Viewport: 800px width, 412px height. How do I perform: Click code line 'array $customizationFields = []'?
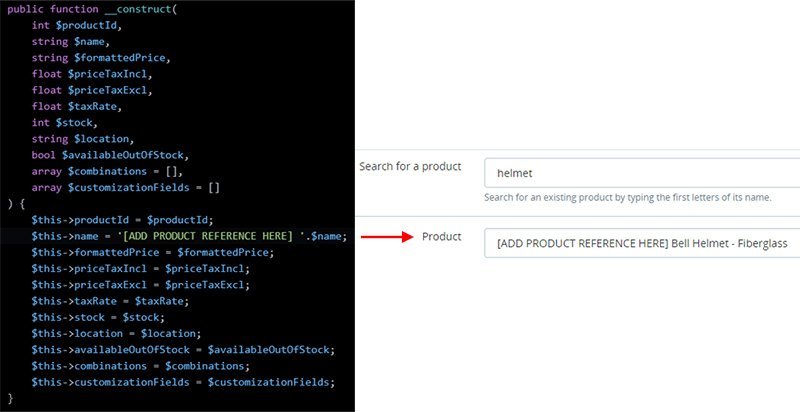pyautogui.click(x=126, y=188)
